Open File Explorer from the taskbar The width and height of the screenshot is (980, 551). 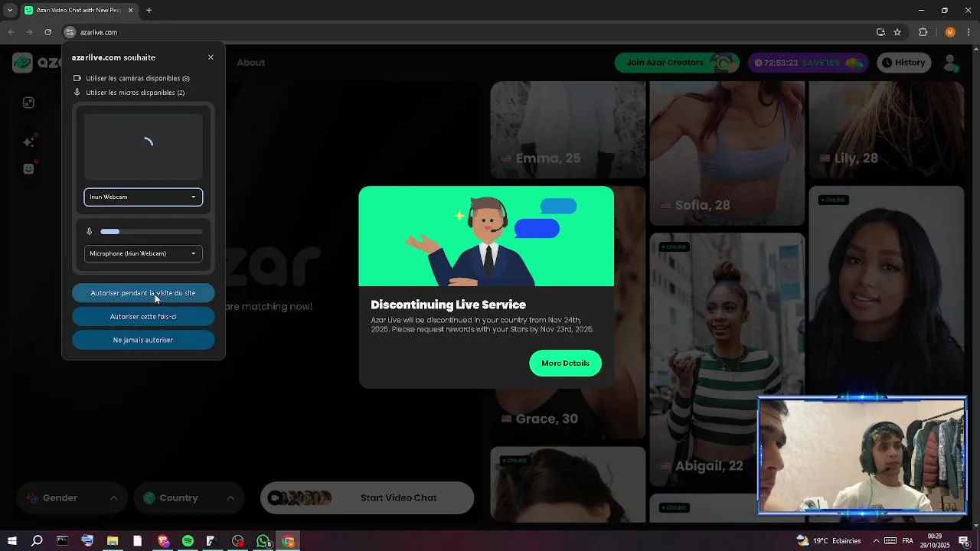(x=113, y=541)
